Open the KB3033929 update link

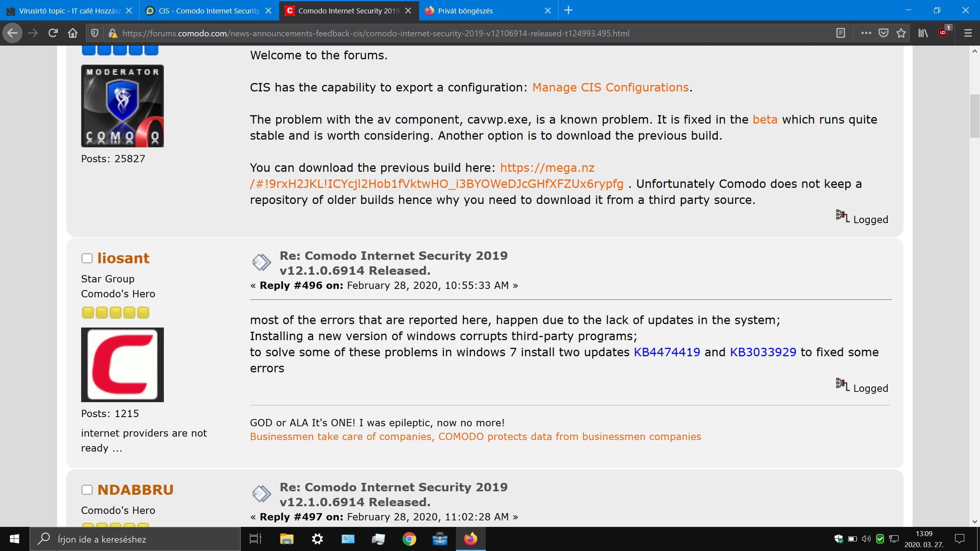tap(763, 352)
